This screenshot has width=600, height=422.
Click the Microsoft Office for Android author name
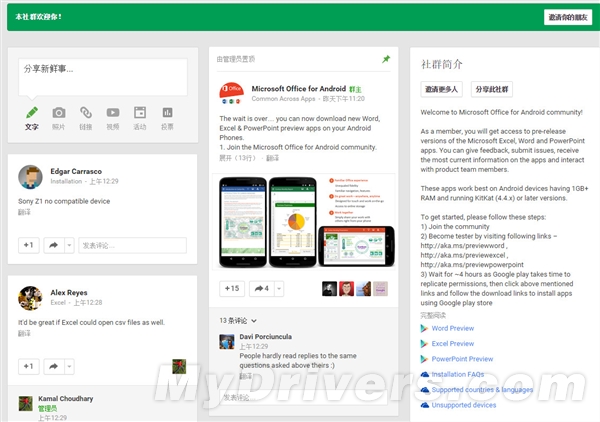pos(298,89)
